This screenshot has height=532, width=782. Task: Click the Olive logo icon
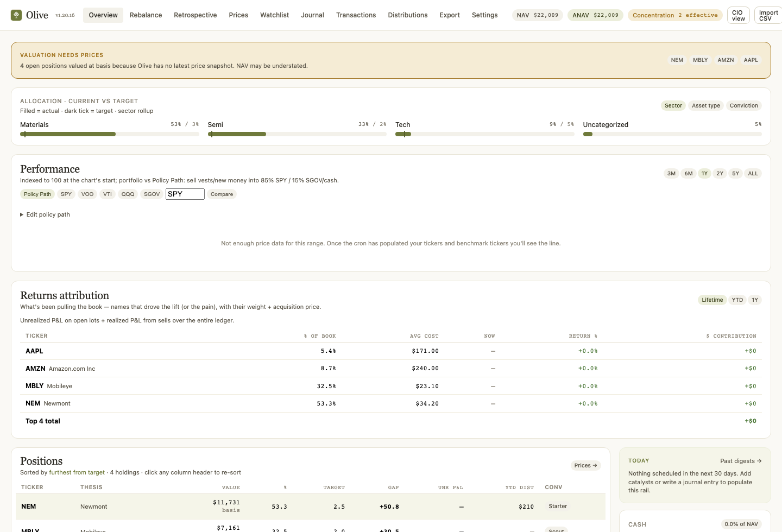(x=16, y=15)
